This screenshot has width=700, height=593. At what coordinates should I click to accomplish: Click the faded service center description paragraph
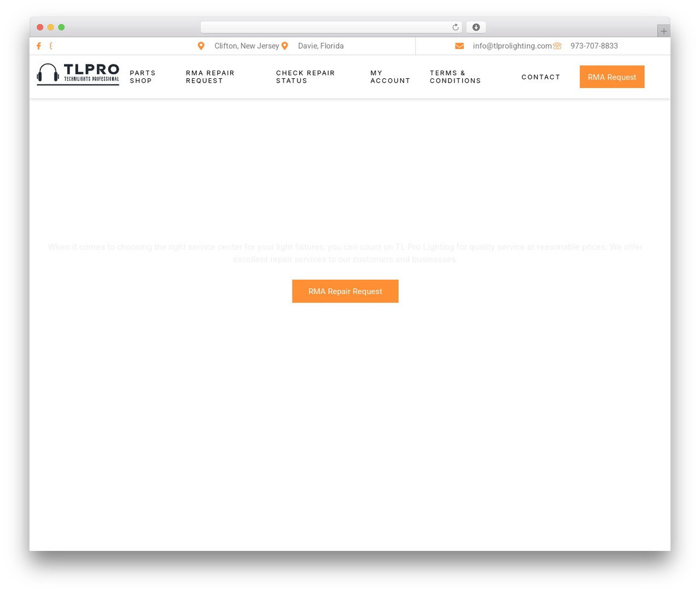[345, 253]
